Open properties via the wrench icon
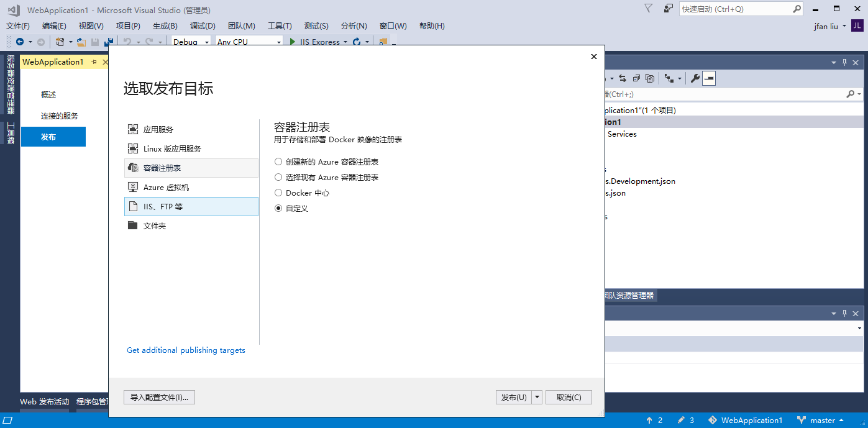This screenshot has width=868, height=428. (x=695, y=78)
